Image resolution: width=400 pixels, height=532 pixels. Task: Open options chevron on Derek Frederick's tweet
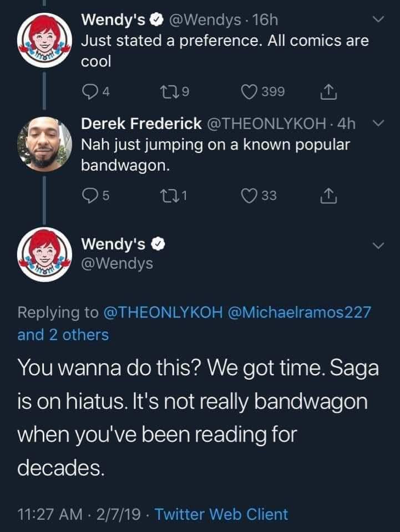pos(378,122)
